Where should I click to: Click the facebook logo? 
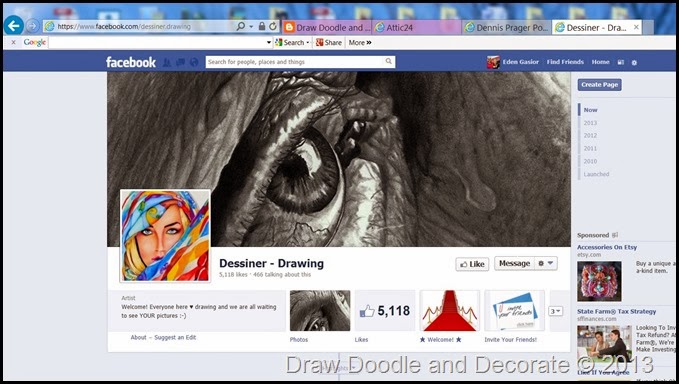tap(131, 62)
